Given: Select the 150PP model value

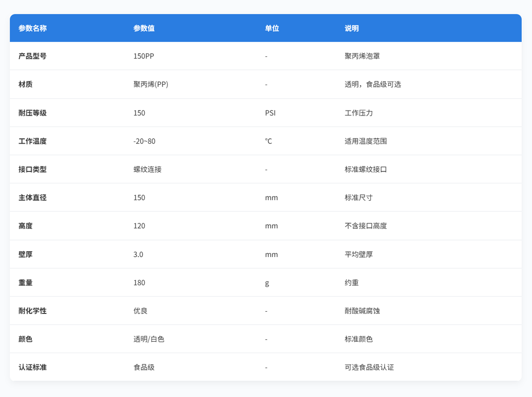Looking at the screenshot, I should [x=144, y=56].
